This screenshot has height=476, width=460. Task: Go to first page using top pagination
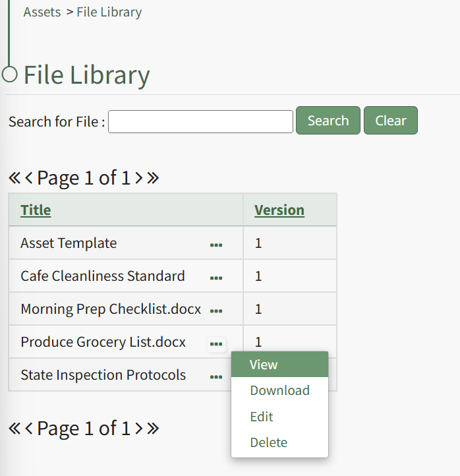coord(14,178)
